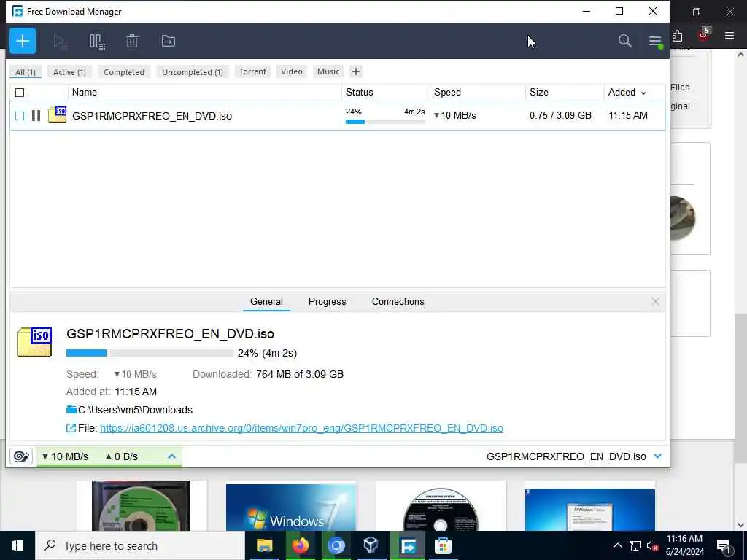Viewport: 747px width, 560px height.
Task: Select the Music filter tag
Action: coord(328,71)
